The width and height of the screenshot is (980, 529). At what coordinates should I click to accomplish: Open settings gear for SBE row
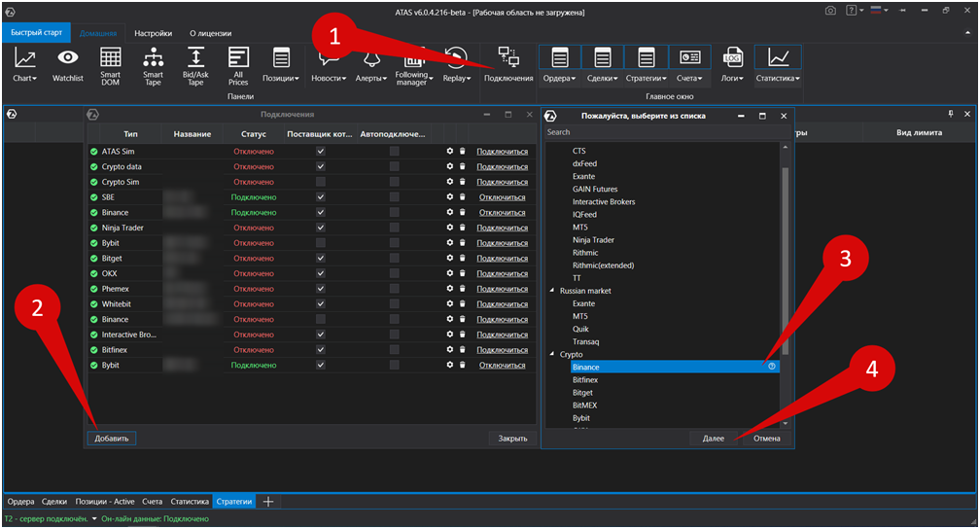click(x=449, y=197)
